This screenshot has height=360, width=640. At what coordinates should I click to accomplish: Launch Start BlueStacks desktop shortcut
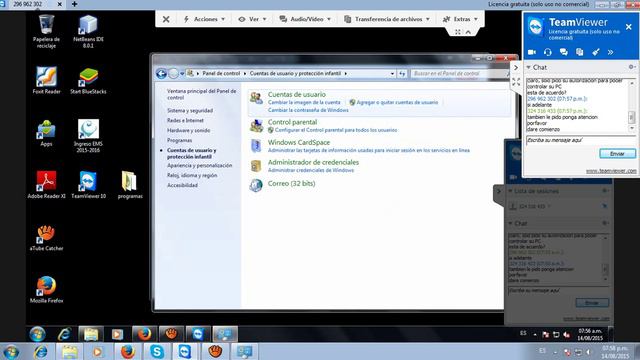[x=88, y=80]
